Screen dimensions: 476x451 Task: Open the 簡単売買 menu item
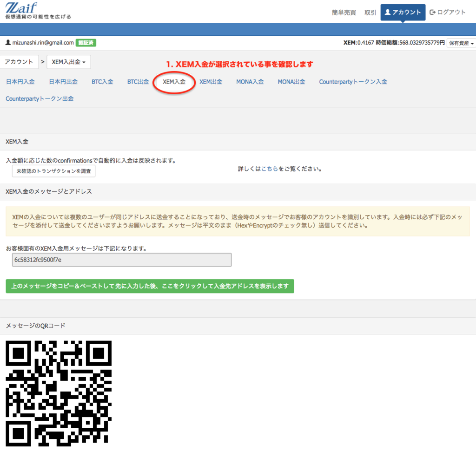344,13
